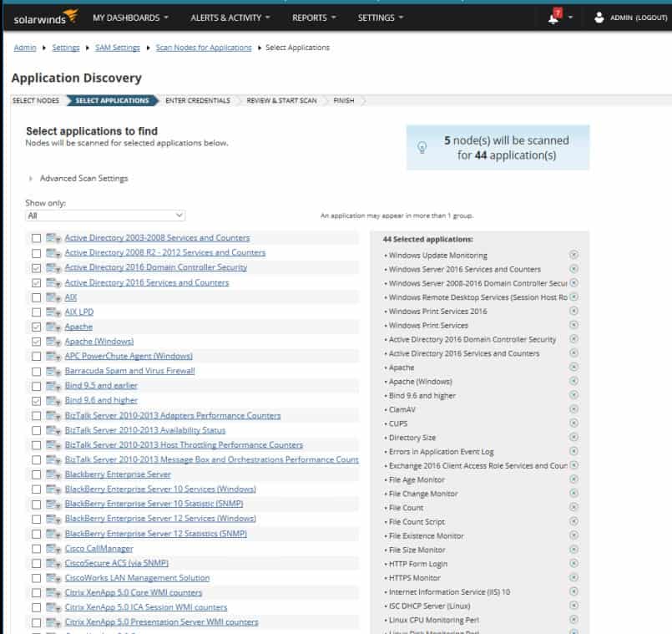Image resolution: width=672 pixels, height=634 pixels.
Task: Check CiscoSecure ACS (via SNMP) checkbox
Action: pyautogui.click(x=37, y=564)
